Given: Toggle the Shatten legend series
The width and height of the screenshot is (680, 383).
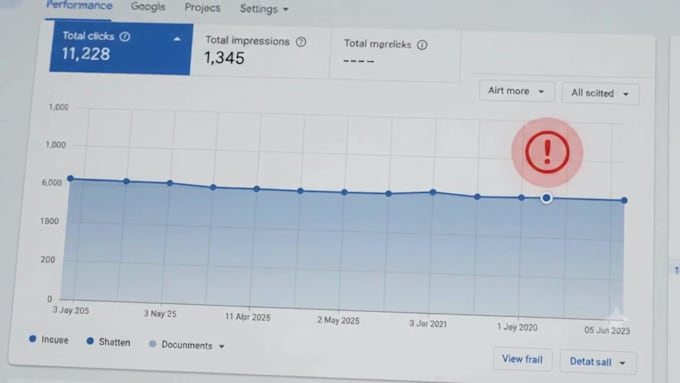Looking at the screenshot, I should coord(108,342).
